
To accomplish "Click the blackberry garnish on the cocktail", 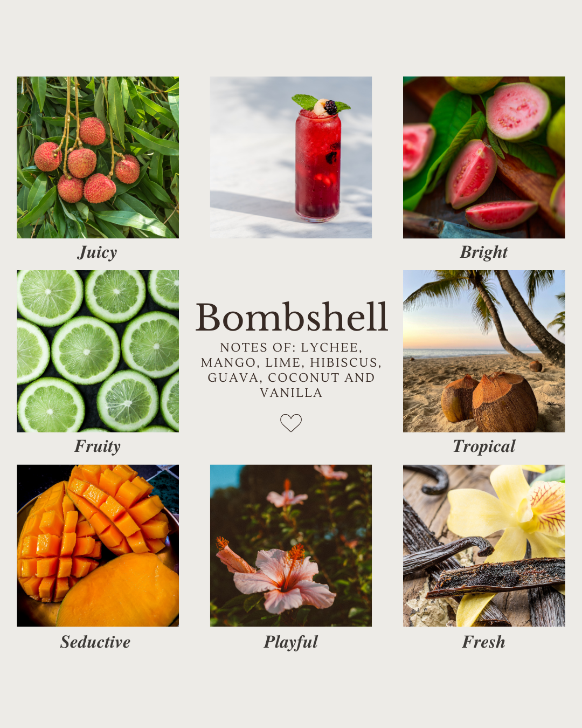I will tap(331, 107).
